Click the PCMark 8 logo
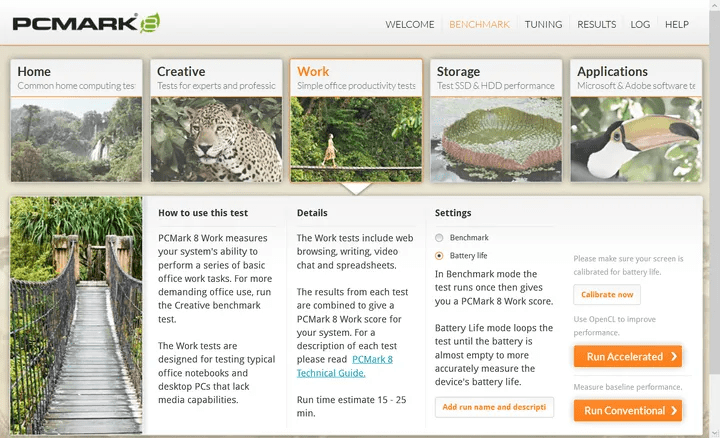The height and width of the screenshot is (438, 720). click(85, 22)
